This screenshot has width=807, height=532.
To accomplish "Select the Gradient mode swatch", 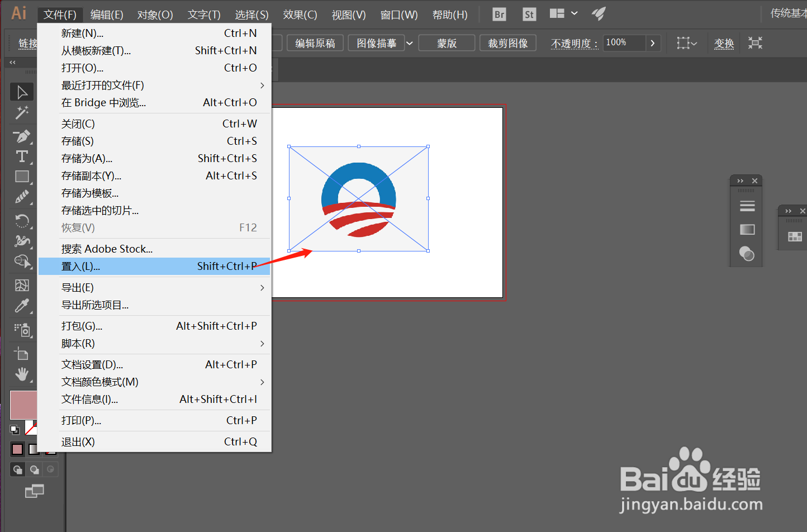I will tap(34, 449).
